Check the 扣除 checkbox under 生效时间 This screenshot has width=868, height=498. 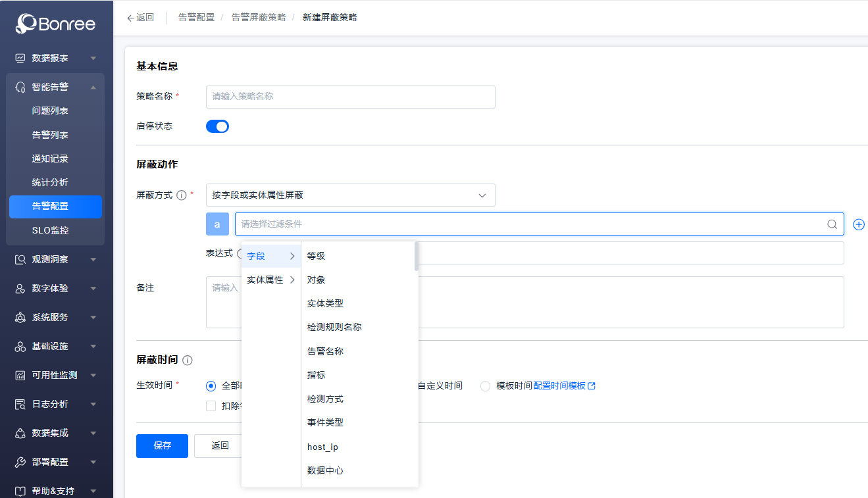click(x=211, y=406)
